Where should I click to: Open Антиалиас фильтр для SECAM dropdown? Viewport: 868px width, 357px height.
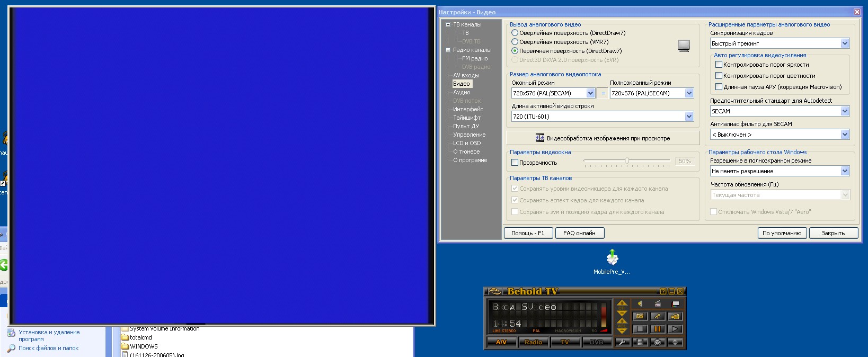tap(845, 135)
